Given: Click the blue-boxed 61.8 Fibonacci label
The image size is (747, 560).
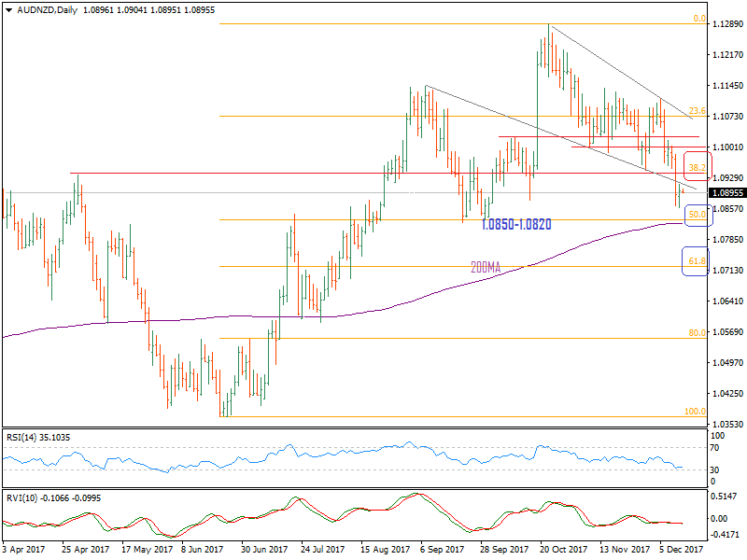Looking at the screenshot, I should 696,261.
